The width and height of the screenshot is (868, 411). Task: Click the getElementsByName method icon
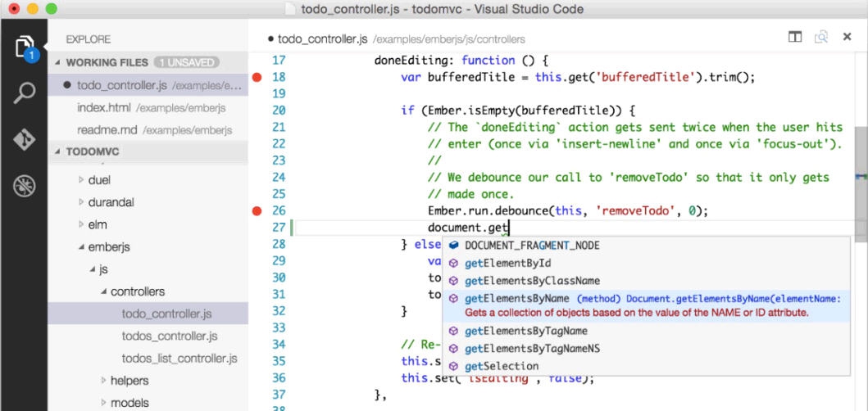point(453,299)
